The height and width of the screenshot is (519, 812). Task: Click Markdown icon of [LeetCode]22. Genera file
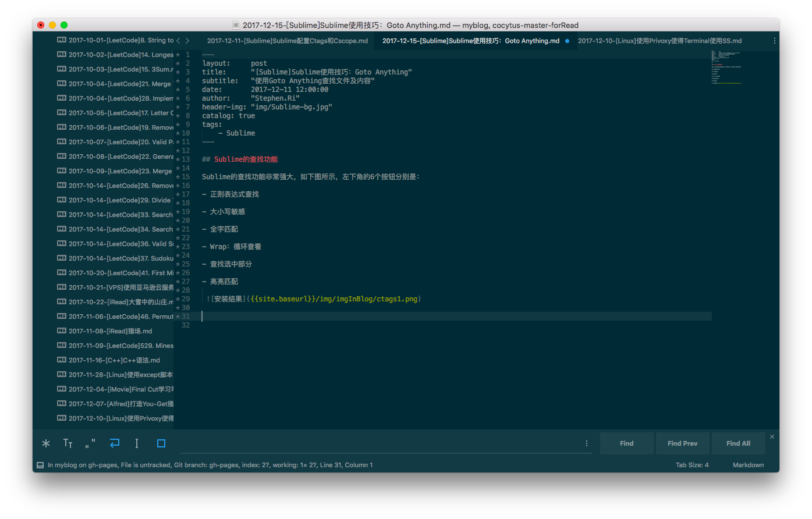pyautogui.click(x=61, y=157)
